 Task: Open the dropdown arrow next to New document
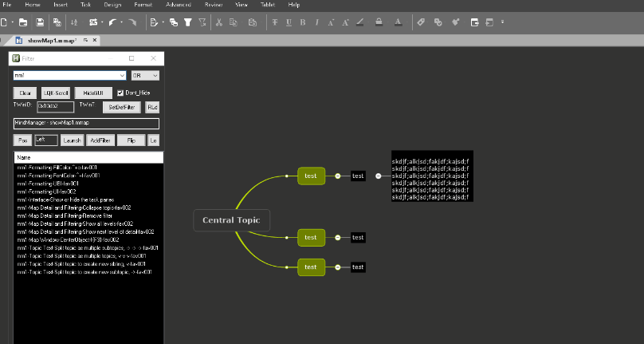point(13,22)
